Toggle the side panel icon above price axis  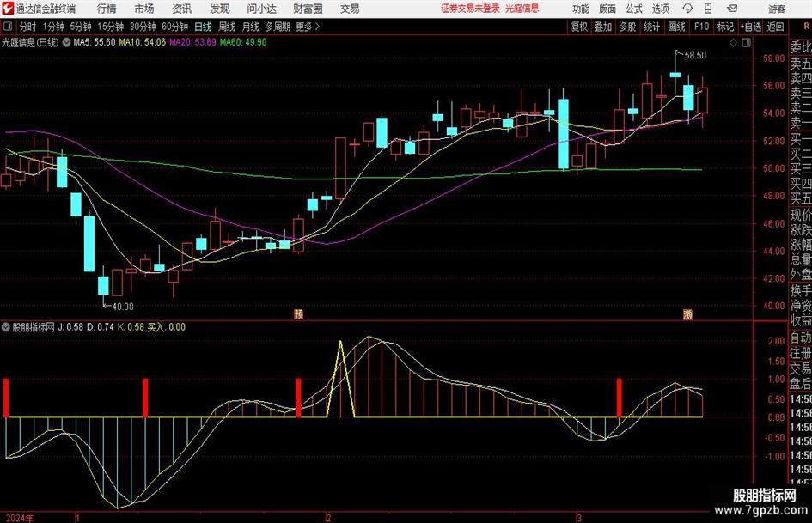tap(746, 43)
